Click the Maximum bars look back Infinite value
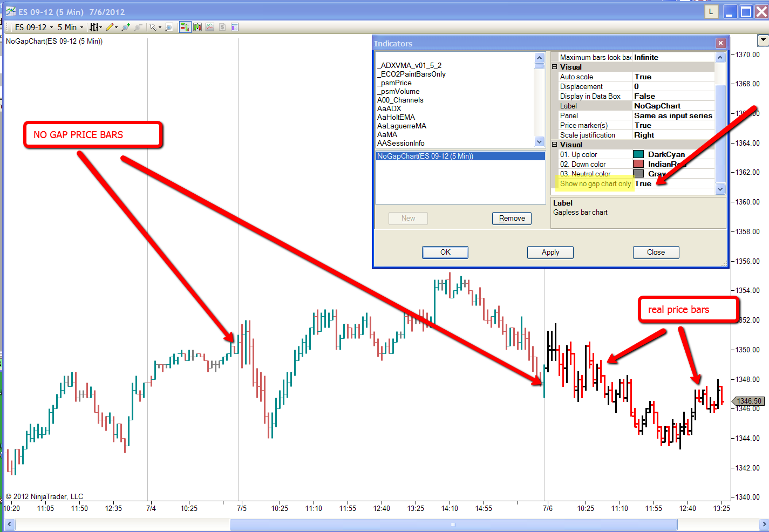 pyautogui.click(x=673, y=57)
